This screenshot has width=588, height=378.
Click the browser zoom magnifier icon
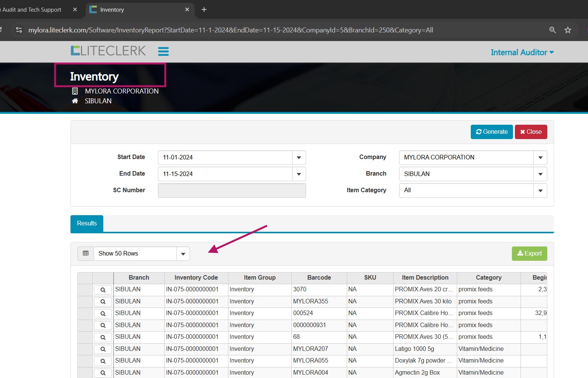click(553, 30)
